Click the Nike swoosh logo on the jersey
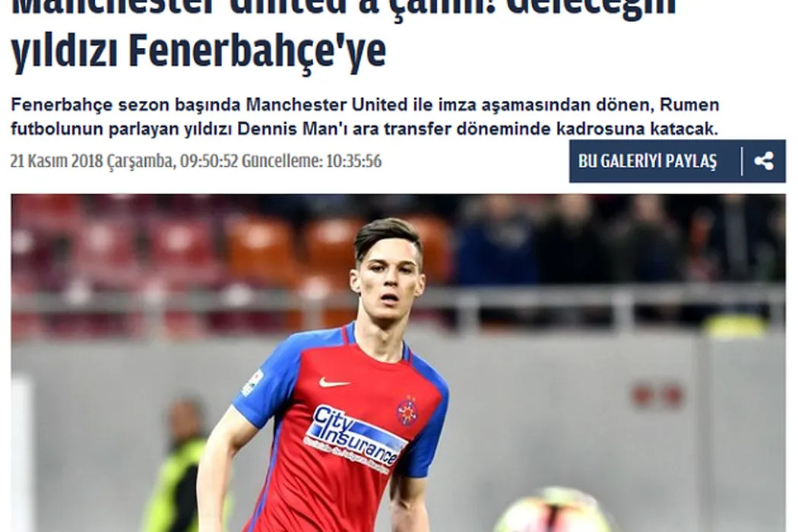798x532 pixels. pos(334,382)
